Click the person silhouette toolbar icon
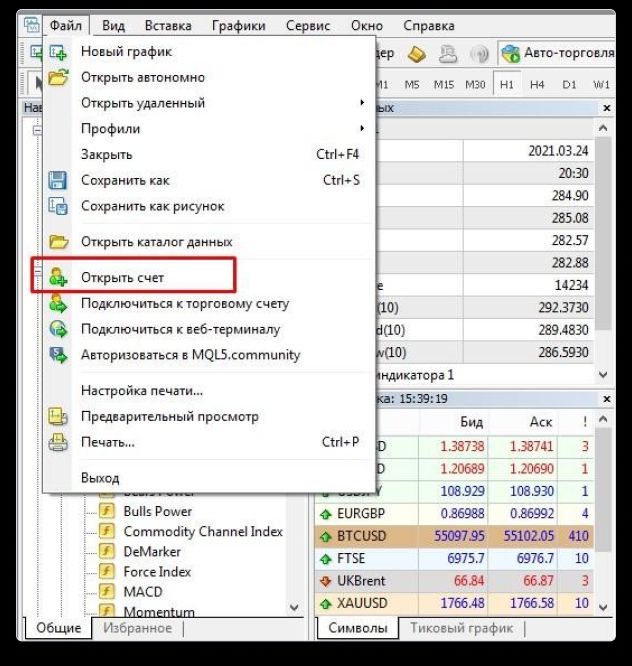The height and width of the screenshot is (666, 632). tap(448, 54)
